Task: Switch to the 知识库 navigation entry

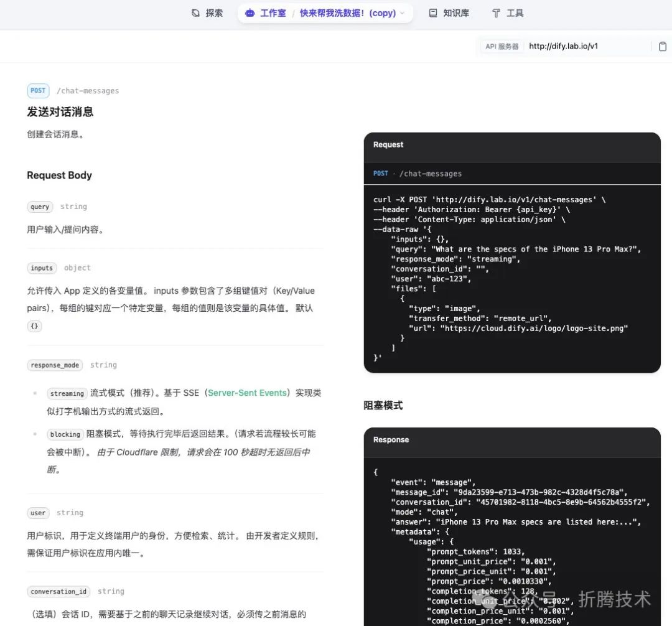Action: click(455, 13)
